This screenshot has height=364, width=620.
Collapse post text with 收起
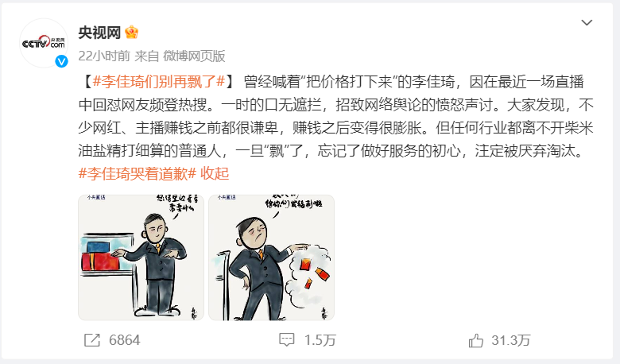[215, 173]
